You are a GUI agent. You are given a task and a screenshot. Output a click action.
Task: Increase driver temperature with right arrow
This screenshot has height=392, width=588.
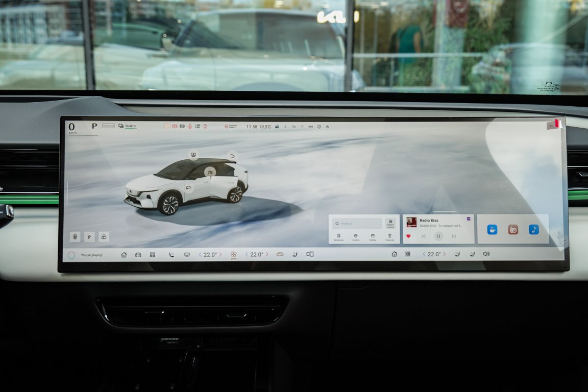click(220, 254)
